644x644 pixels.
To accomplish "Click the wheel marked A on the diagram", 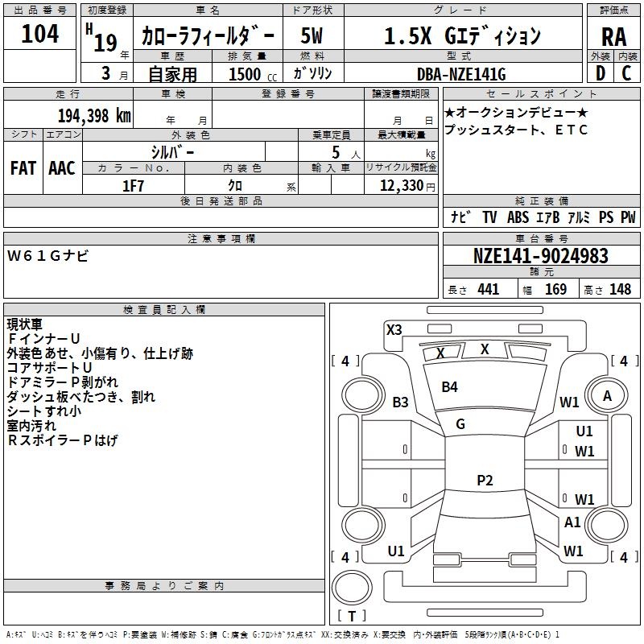I will tap(607, 396).
